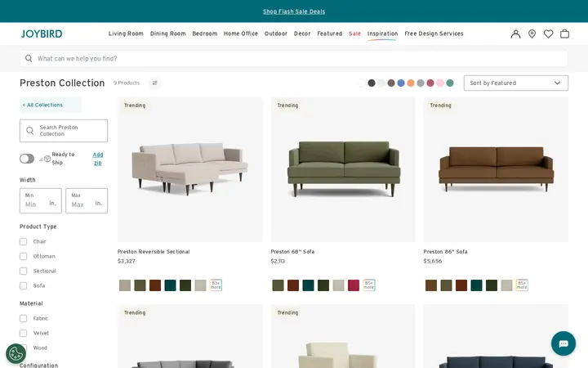Open Preston 68" Sofa title
The width and height of the screenshot is (588, 368).
pyautogui.click(x=292, y=252)
